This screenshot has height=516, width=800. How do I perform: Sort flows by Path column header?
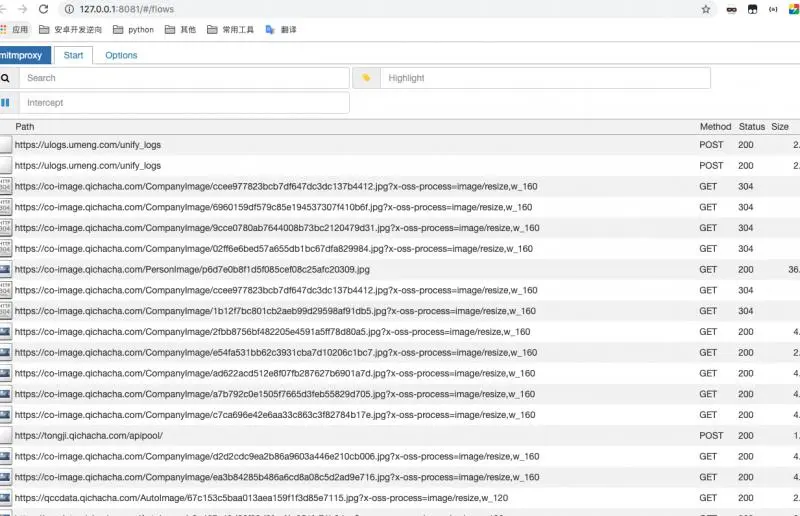pyautogui.click(x=24, y=127)
